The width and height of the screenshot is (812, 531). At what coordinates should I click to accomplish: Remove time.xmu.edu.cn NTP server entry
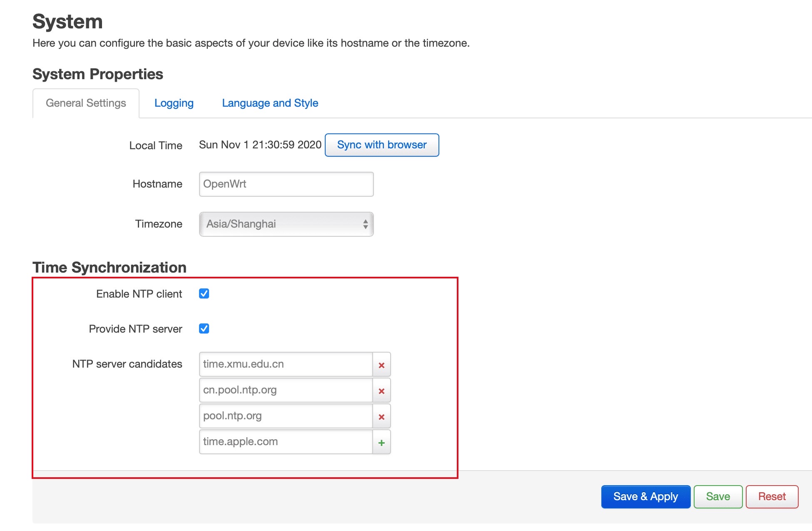pyautogui.click(x=381, y=365)
